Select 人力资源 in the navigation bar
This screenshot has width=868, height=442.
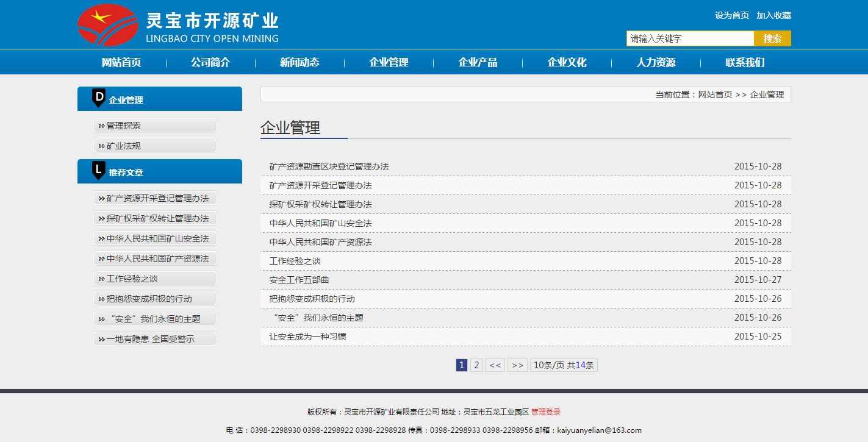point(656,62)
